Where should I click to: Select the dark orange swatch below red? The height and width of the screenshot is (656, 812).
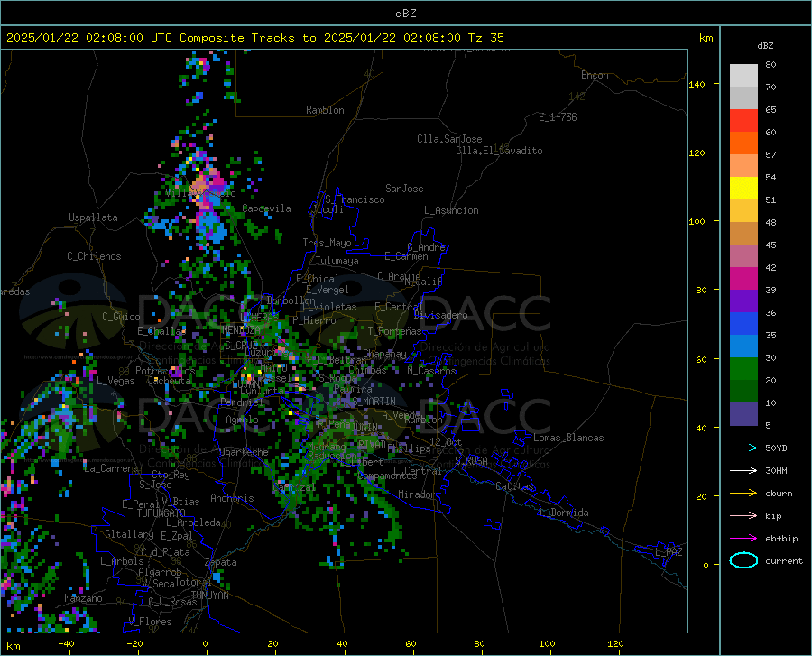pyautogui.click(x=743, y=143)
